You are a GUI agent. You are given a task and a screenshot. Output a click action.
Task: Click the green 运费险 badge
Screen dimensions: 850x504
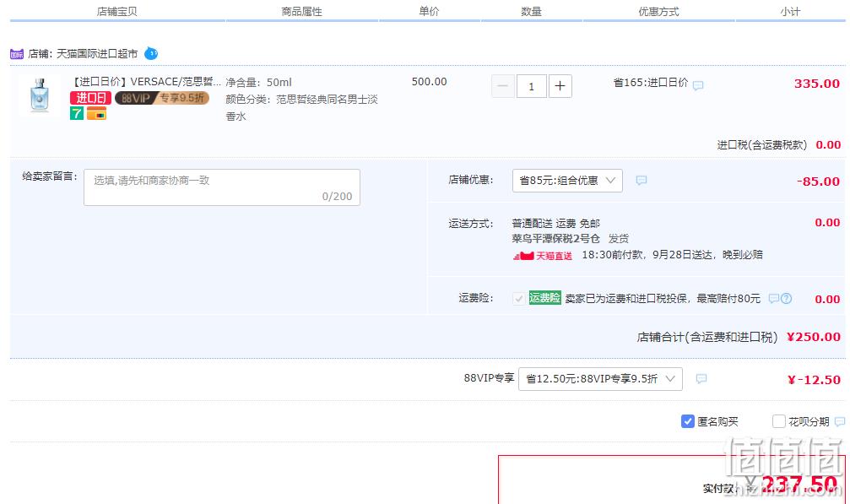click(544, 298)
